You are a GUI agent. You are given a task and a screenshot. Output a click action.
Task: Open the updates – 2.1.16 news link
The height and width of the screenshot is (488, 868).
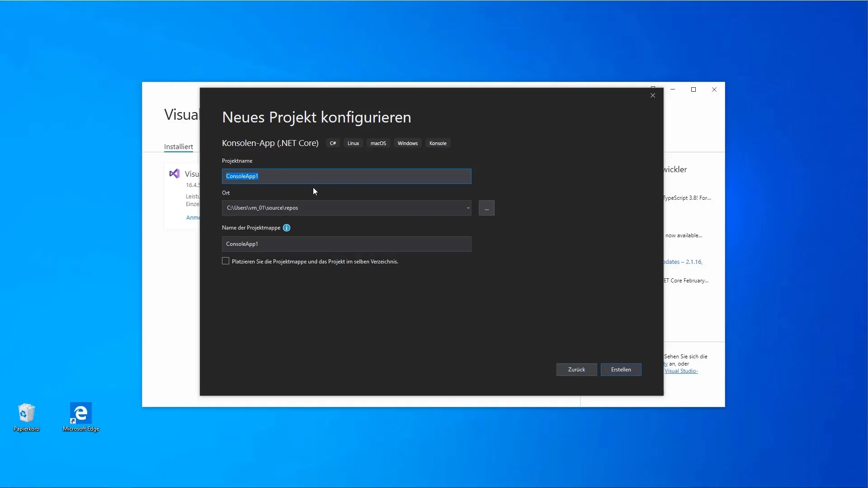683,262
